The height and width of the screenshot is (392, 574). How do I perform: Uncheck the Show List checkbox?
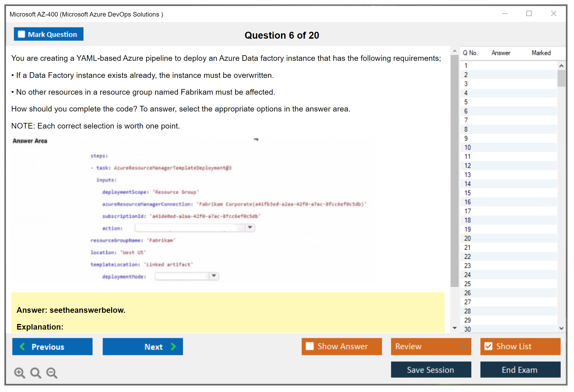click(x=488, y=346)
